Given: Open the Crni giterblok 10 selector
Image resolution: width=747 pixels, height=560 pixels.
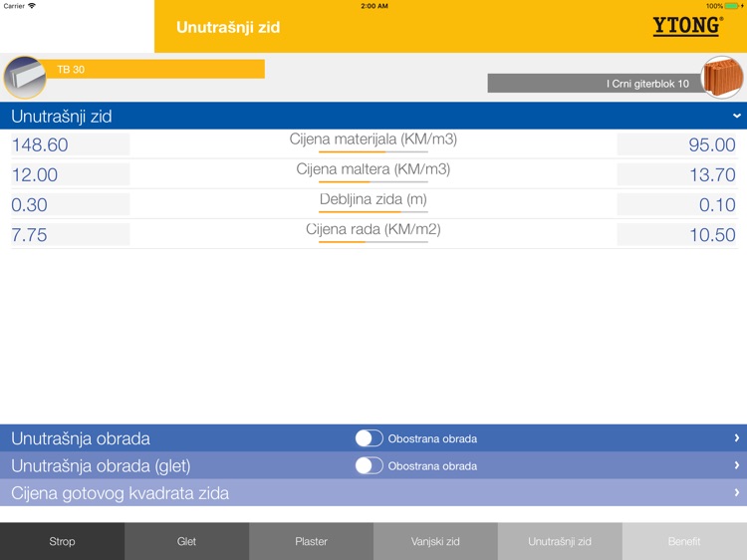Looking at the screenshot, I should (595, 84).
